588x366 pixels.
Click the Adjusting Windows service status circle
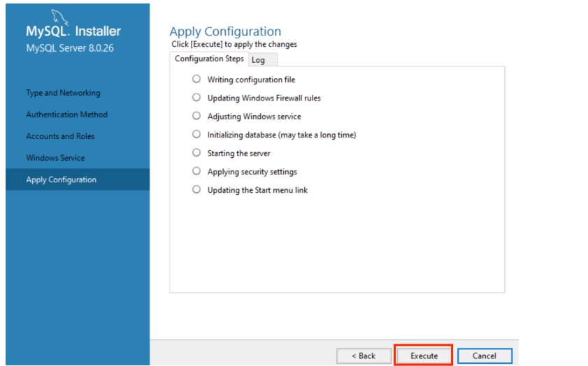pyautogui.click(x=196, y=116)
